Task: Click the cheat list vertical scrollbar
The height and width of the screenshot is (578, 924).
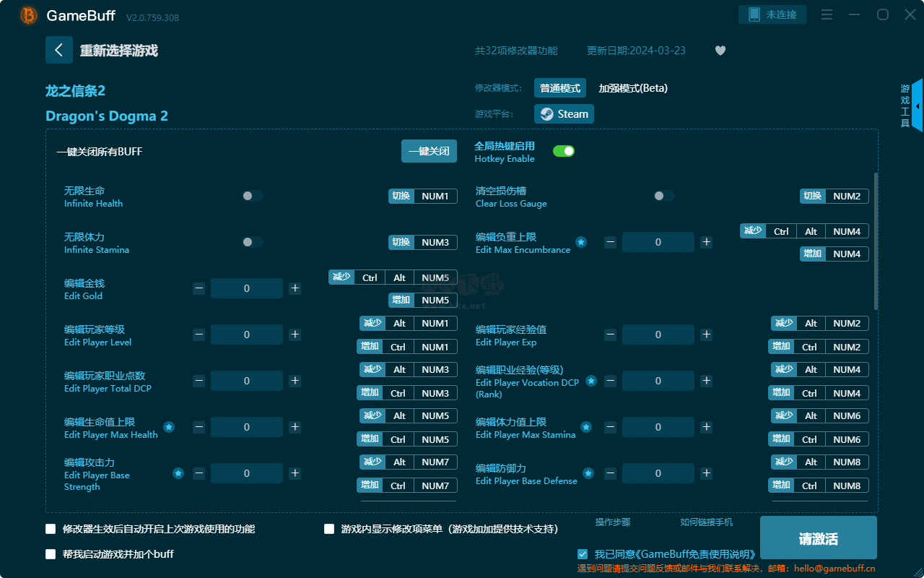Action: coord(876,241)
